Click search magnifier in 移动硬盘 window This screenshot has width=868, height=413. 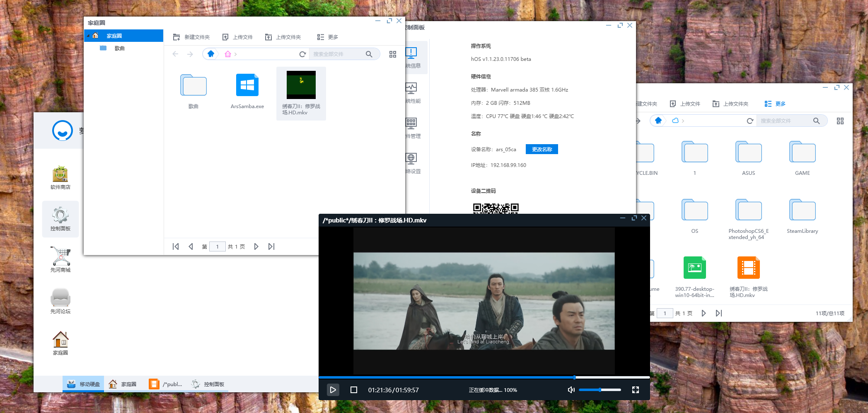[817, 121]
